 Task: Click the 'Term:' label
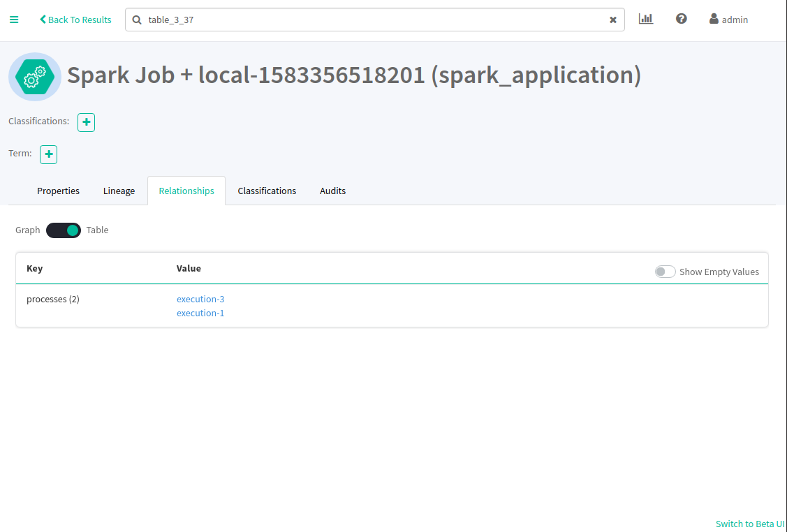(x=20, y=153)
